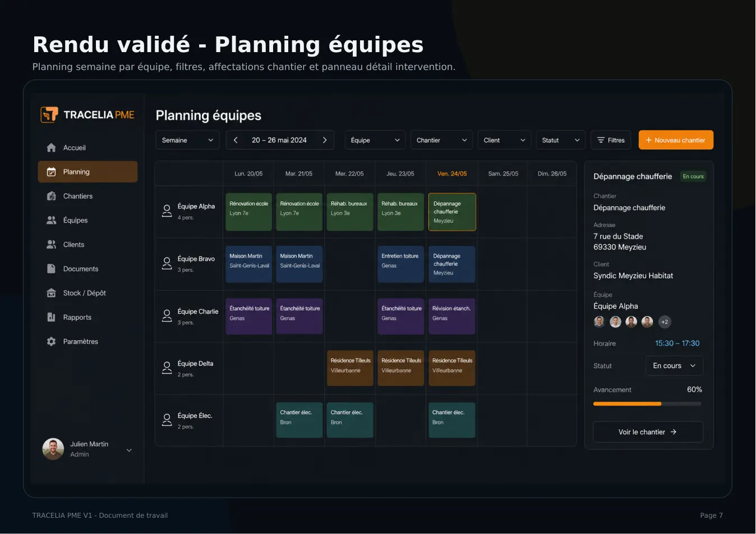
Task: Click the person icon of Équipe Alpha row
Action: [167, 211]
